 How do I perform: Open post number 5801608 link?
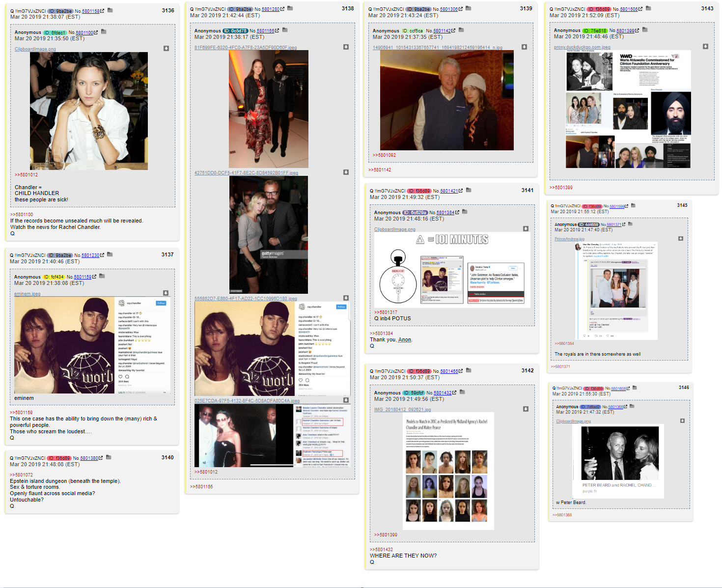619,389
